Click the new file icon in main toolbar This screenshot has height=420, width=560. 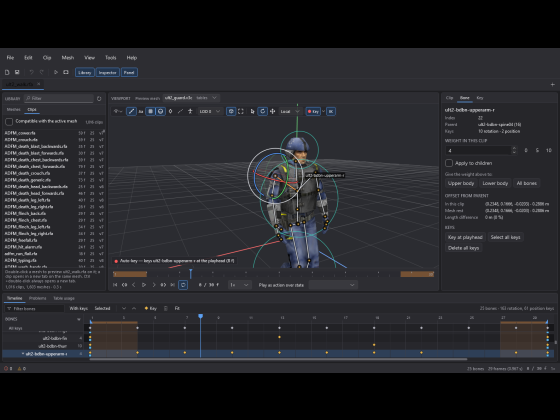pos(7,72)
